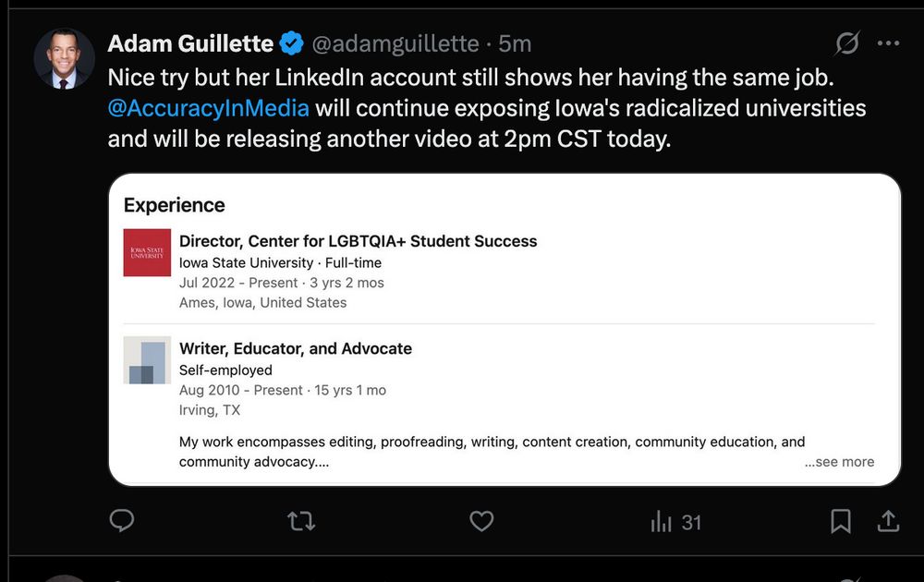Click the blue verified checkmark badge
This screenshot has height=582, width=924.
[x=292, y=43]
